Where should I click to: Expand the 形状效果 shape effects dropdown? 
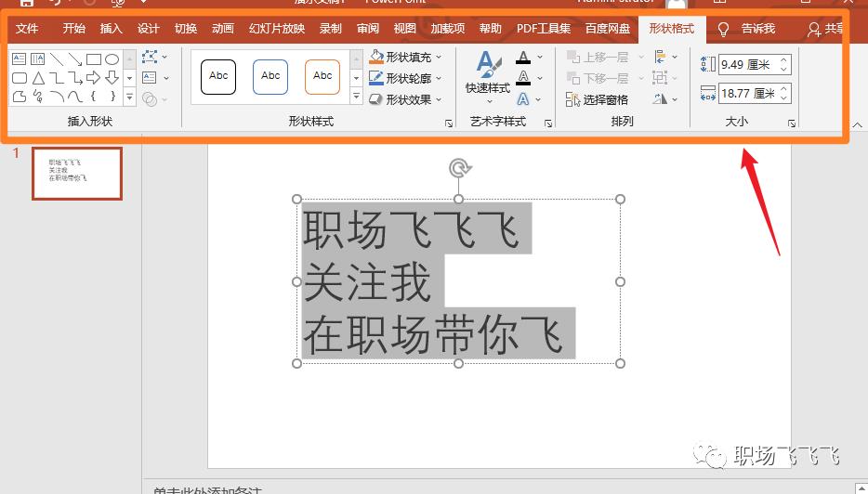[439, 99]
